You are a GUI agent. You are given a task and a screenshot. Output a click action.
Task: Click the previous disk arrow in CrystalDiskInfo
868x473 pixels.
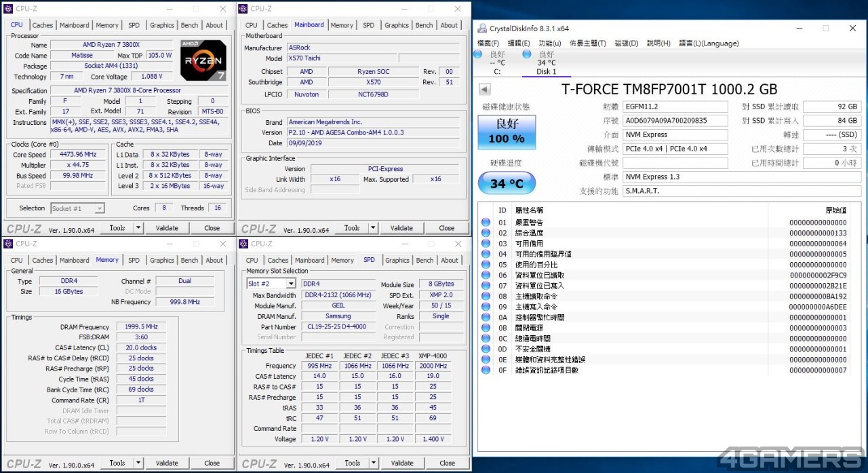pos(484,89)
